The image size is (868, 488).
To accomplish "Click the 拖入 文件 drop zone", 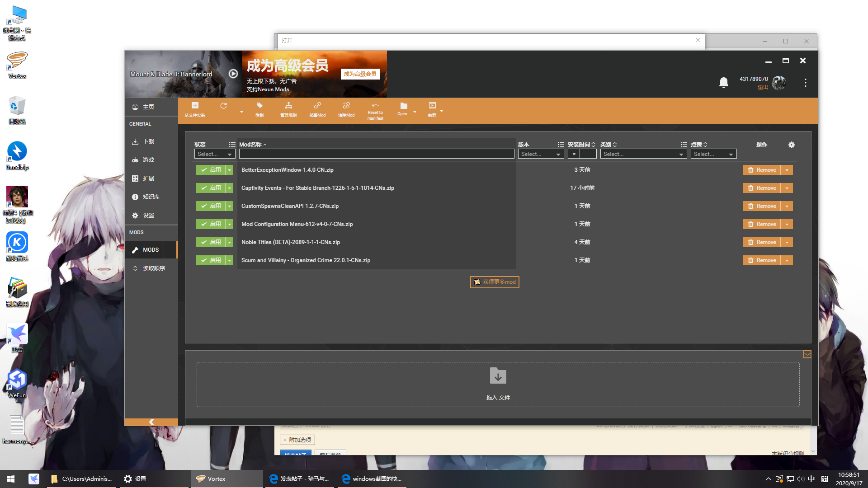I will click(x=498, y=385).
